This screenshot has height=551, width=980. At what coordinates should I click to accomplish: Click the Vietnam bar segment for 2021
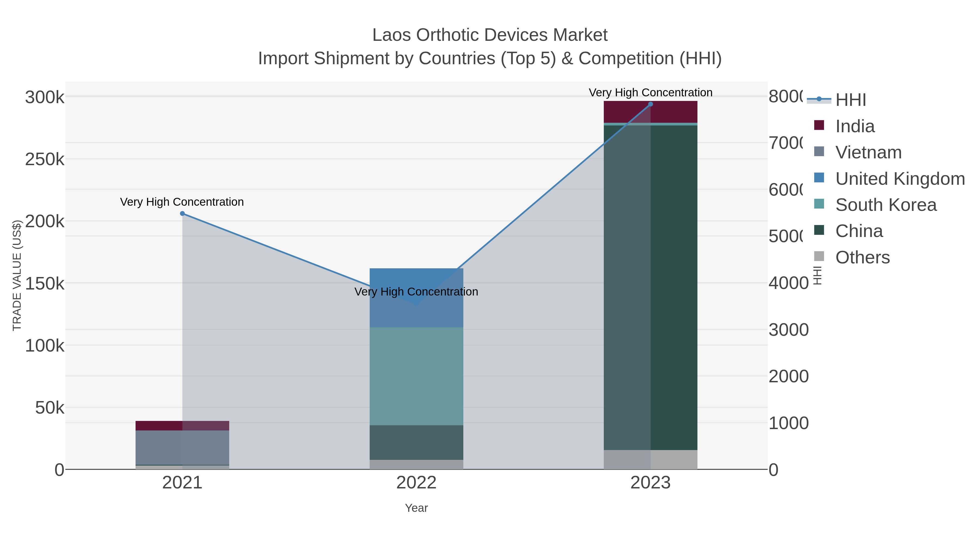click(182, 448)
